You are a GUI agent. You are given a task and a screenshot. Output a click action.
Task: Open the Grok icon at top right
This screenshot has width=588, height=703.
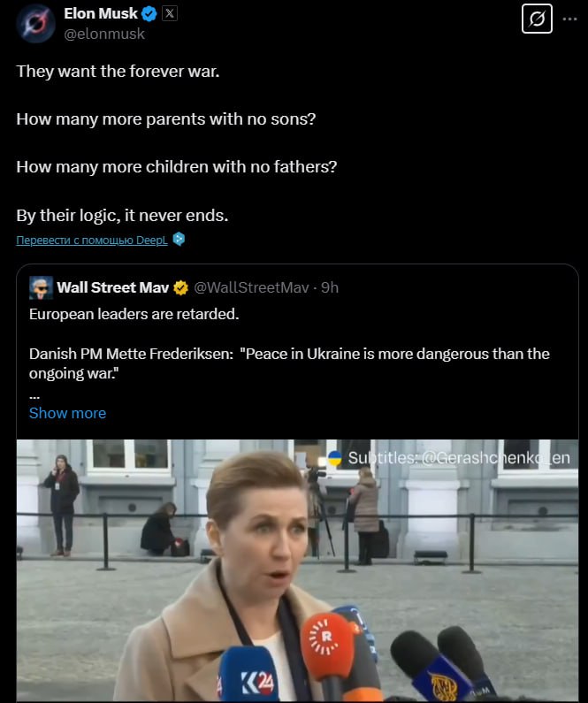[537, 18]
